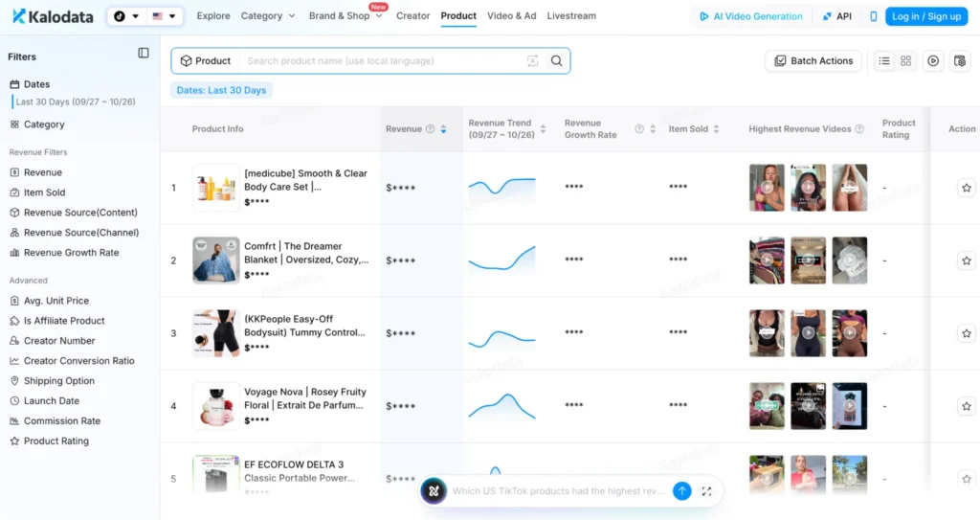Open the Livestream tab

571,15
